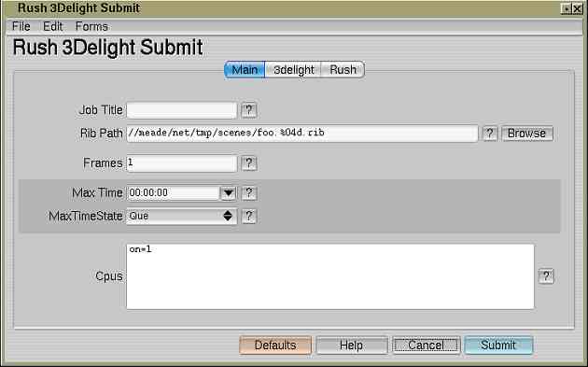Click the Cancel button
The image size is (588, 367).
pyautogui.click(x=426, y=346)
